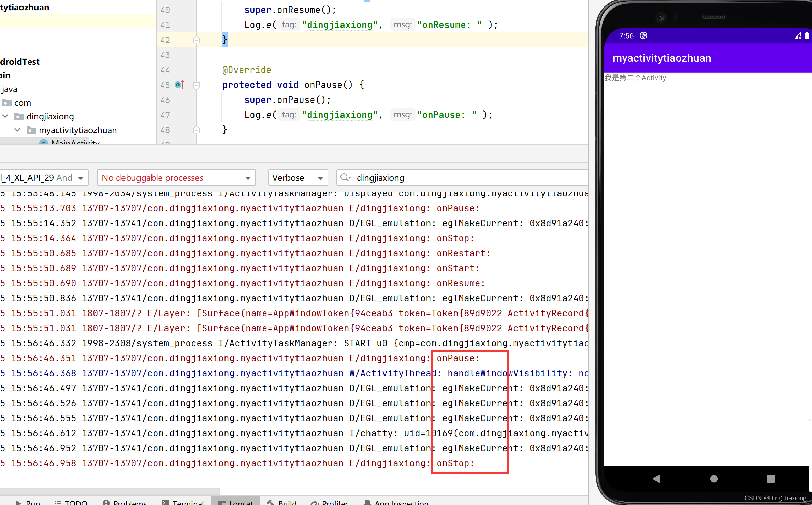812x505 pixels.
Task: Click line number 42 in the editor gutter
Action: coord(165,40)
